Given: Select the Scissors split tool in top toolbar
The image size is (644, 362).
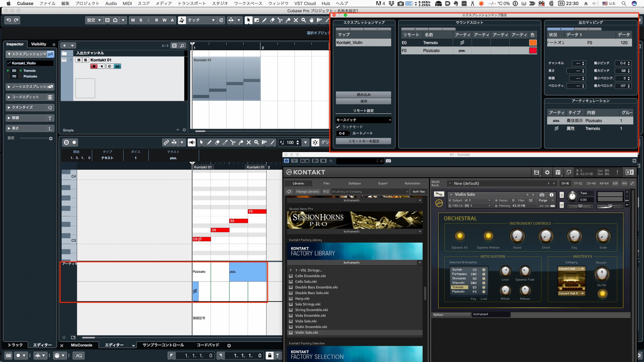Looking at the screenshot, I should click(280, 20).
